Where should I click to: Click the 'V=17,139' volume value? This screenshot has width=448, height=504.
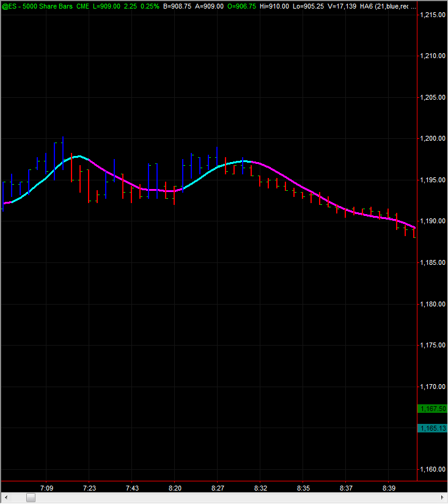coord(342,6)
